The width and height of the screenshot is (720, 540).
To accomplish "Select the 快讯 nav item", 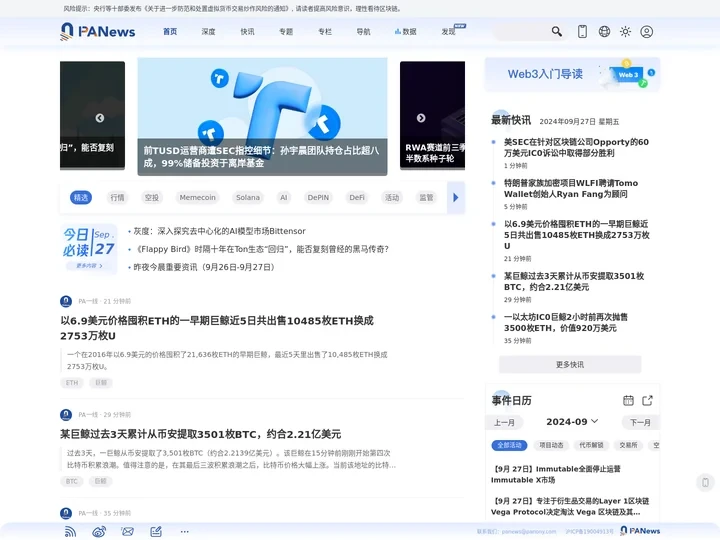I will point(248,32).
